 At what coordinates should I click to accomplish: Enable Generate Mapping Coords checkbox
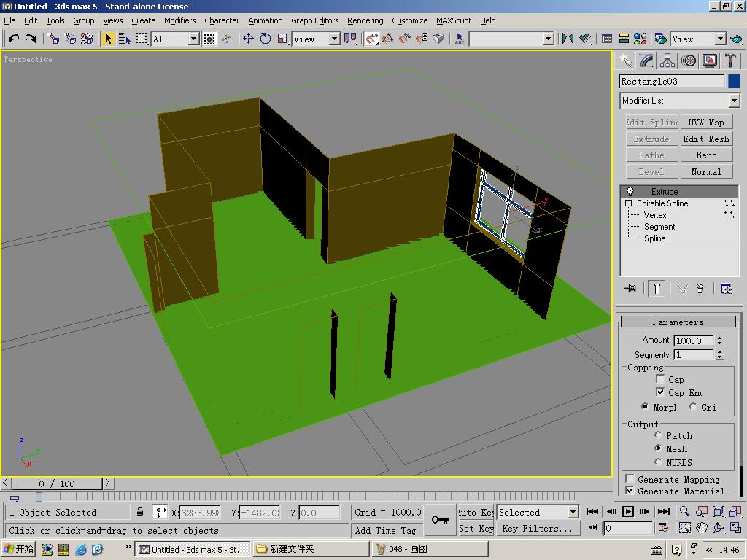point(630,478)
